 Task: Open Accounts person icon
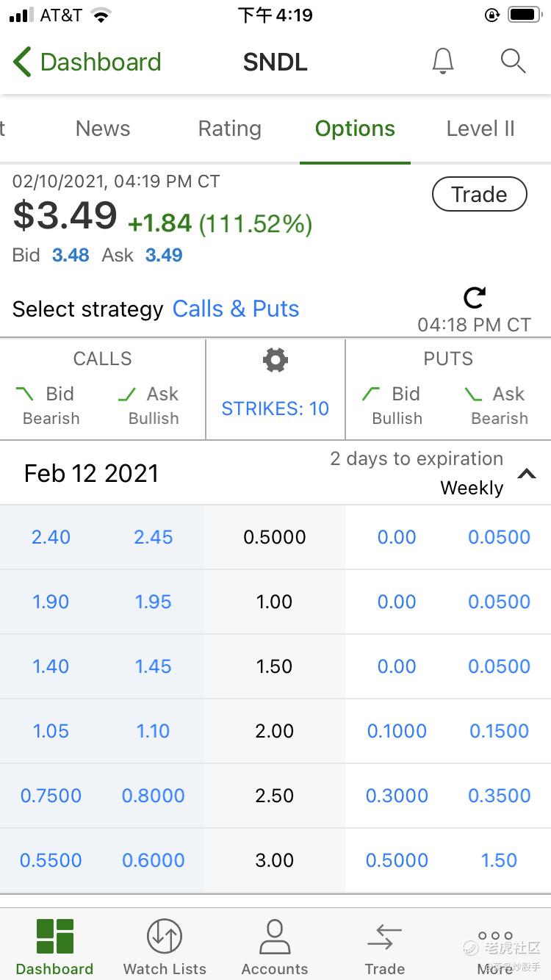(275, 937)
